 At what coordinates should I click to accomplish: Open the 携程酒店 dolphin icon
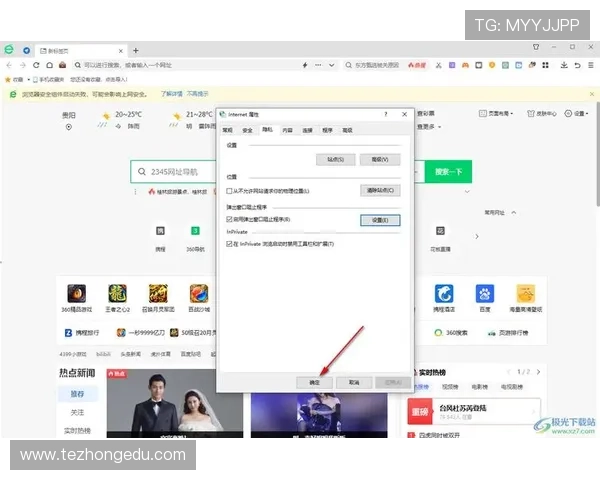(444, 294)
